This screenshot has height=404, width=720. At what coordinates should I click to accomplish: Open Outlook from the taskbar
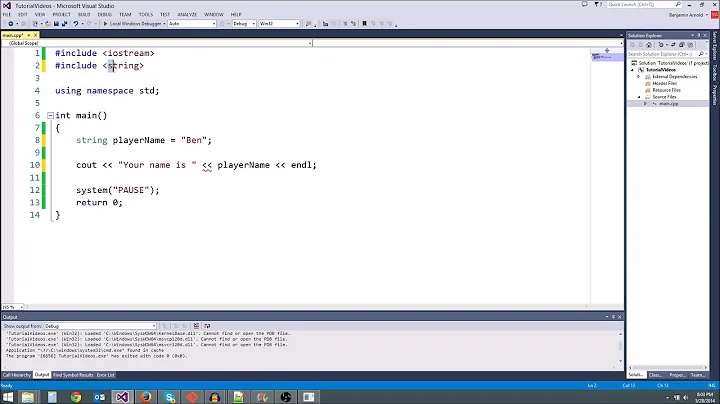click(99, 397)
